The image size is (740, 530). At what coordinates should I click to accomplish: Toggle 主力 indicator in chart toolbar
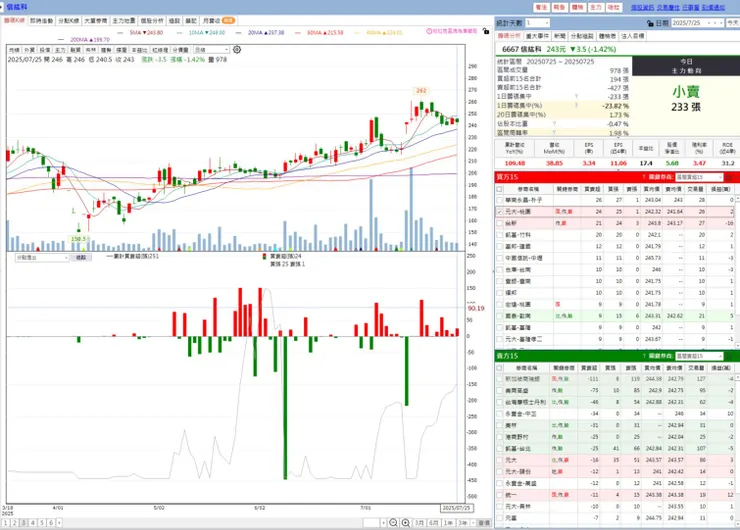coord(60,50)
